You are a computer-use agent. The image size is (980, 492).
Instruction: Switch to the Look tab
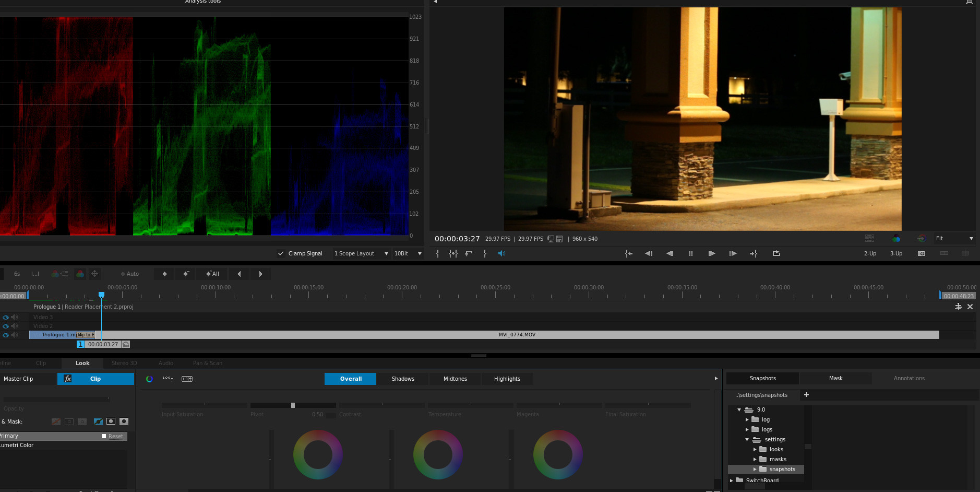pyautogui.click(x=82, y=363)
